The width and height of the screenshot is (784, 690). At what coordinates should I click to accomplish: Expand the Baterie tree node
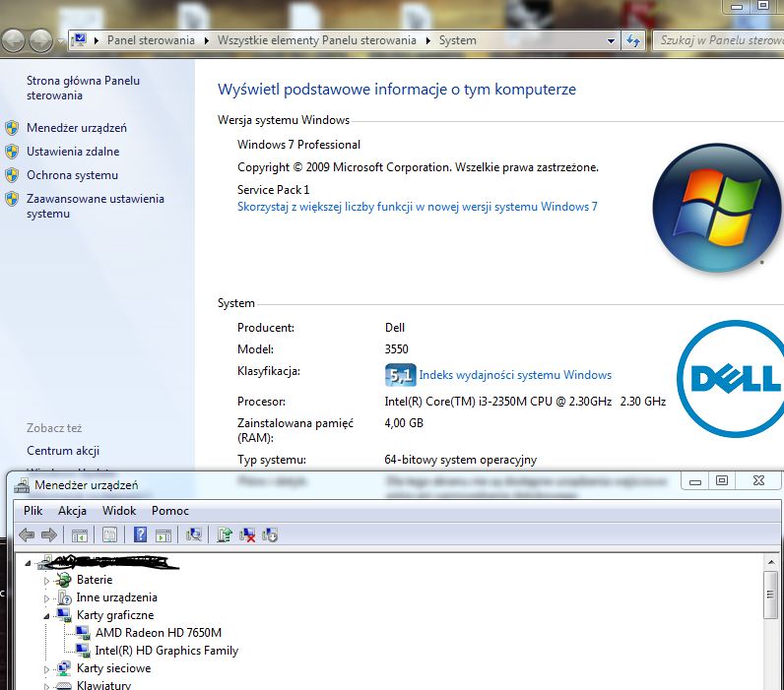click(46, 581)
